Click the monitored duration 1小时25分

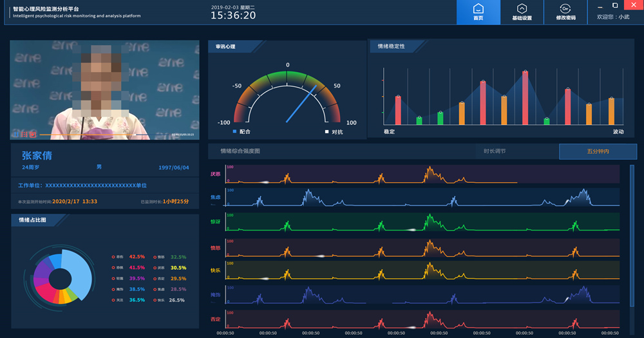[176, 202]
